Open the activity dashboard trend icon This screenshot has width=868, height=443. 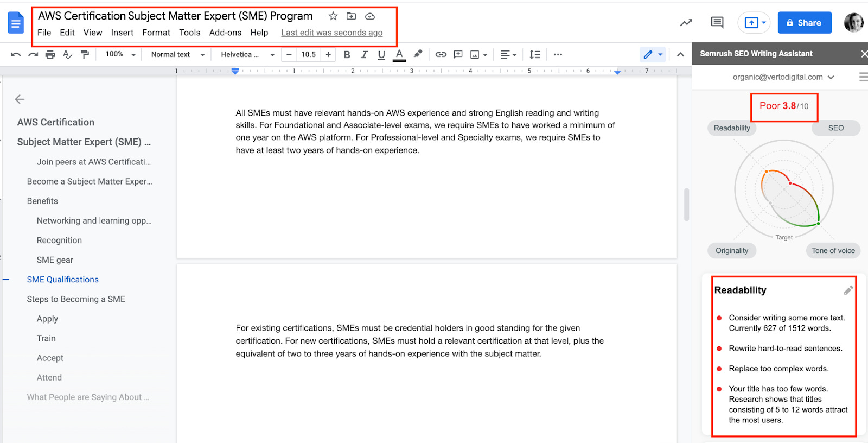[x=686, y=23]
